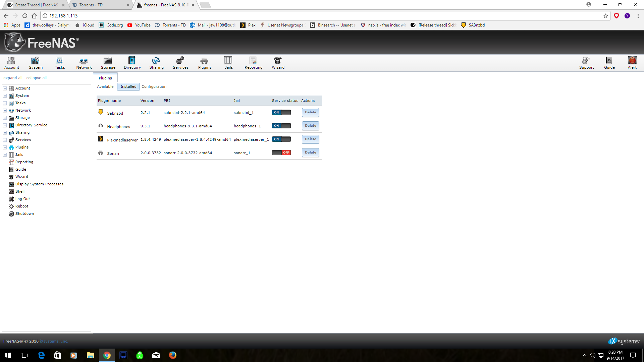Click Headphones plugin icon in table
644x362 pixels.
[x=101, y=126]
